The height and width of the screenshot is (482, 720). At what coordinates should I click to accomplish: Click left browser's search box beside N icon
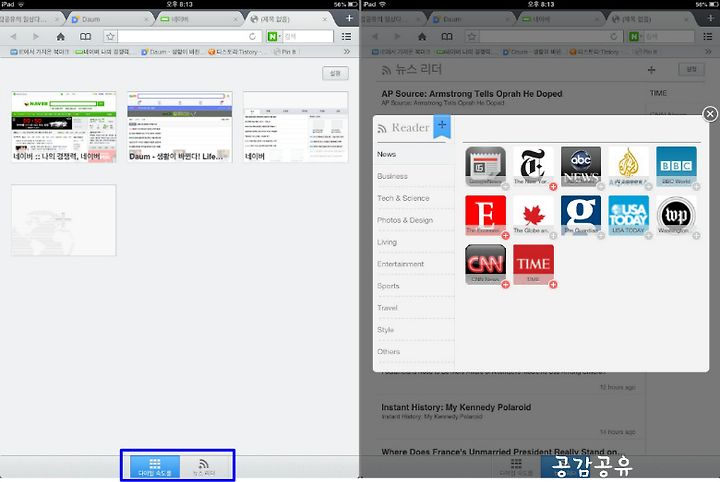(308, 36)
